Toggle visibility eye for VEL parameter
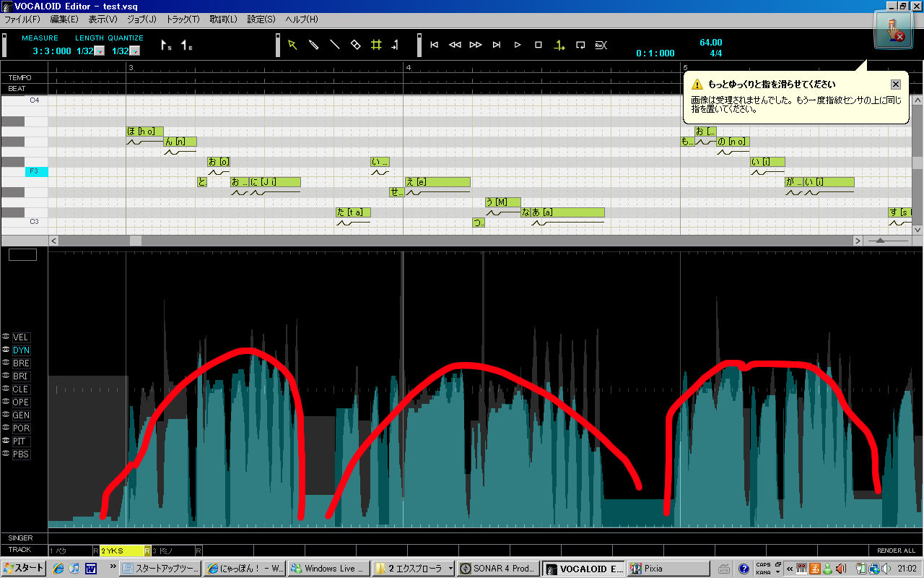924x578 pixels. click(x=6, y=337)
